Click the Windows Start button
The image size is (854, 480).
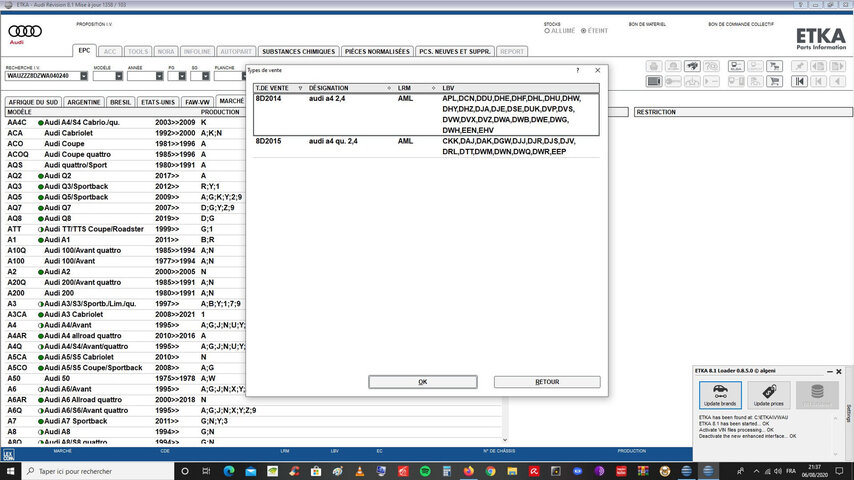coord(10,471)
